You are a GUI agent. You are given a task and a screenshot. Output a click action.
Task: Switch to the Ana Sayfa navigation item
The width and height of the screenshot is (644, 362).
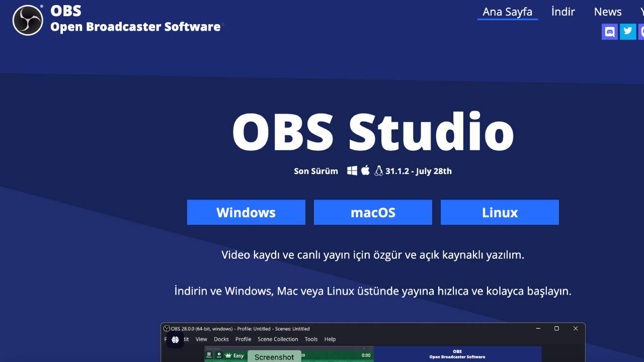tap(507, 11)
